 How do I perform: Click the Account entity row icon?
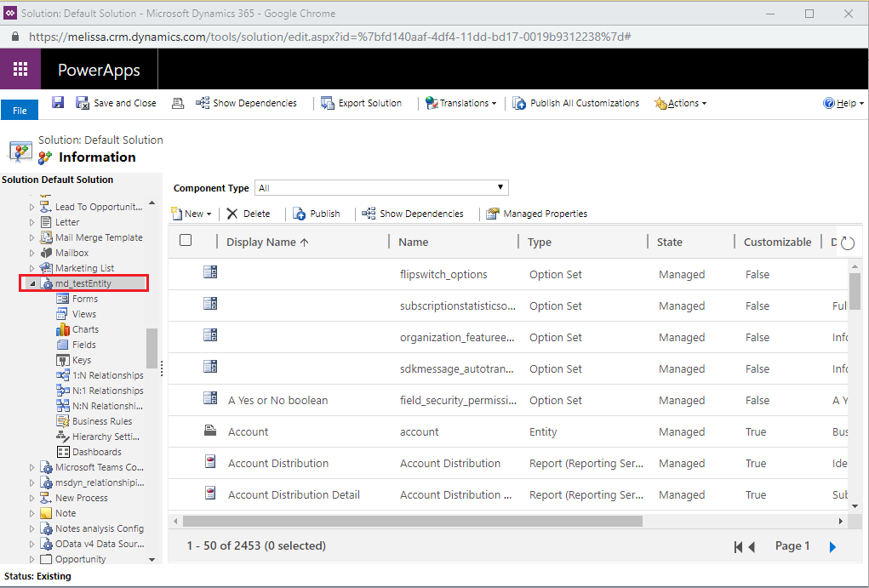click(210, 431)
